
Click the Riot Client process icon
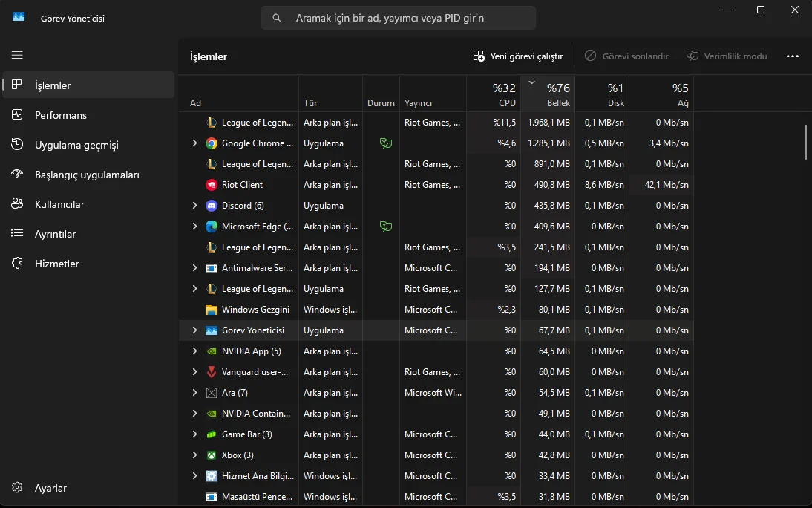[x=212, y=185]
